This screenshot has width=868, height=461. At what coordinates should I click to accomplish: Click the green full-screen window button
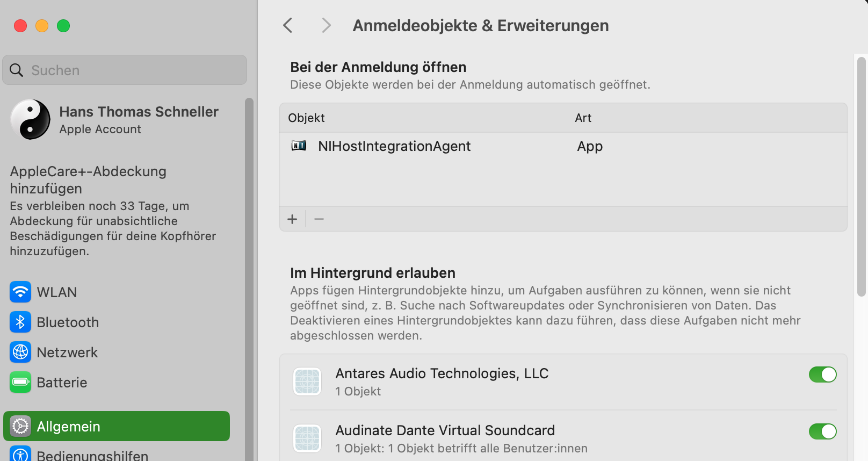(63, 26)
